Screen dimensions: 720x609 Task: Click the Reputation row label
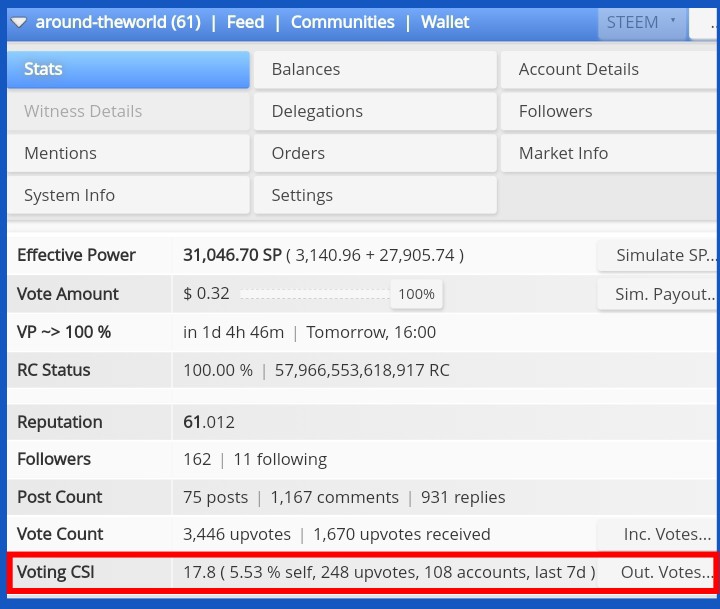60,422
